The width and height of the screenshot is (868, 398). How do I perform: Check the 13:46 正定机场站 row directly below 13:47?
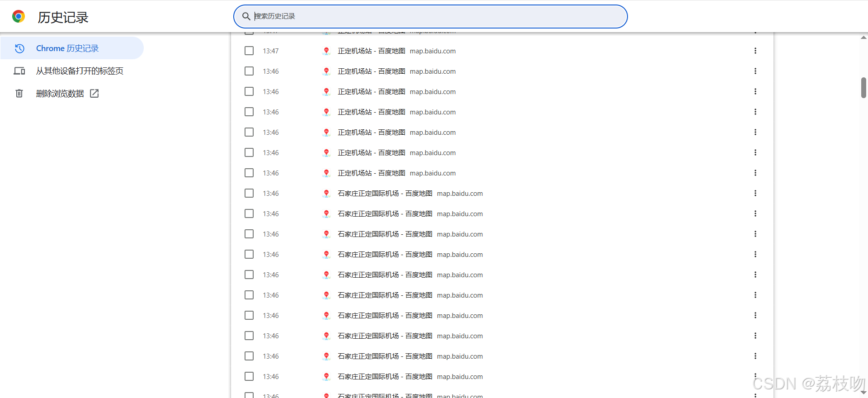tap(249, 71)
